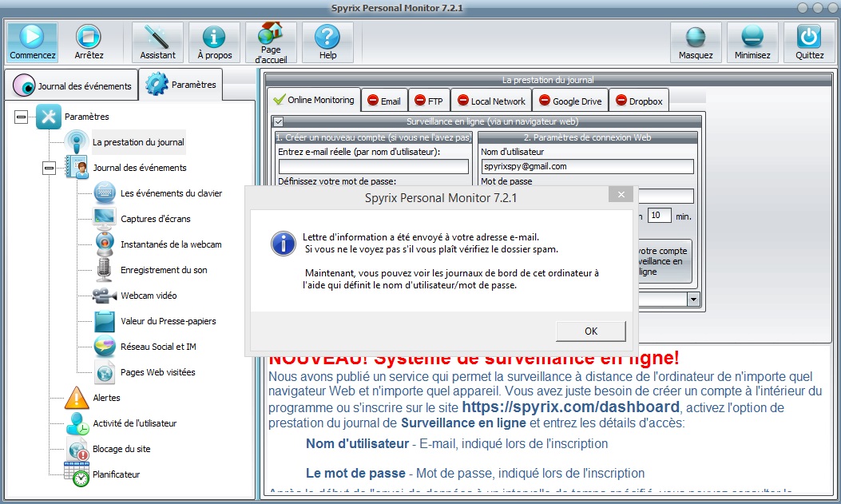
Task: Hide the program with Masquez
Action: [696, 42]
